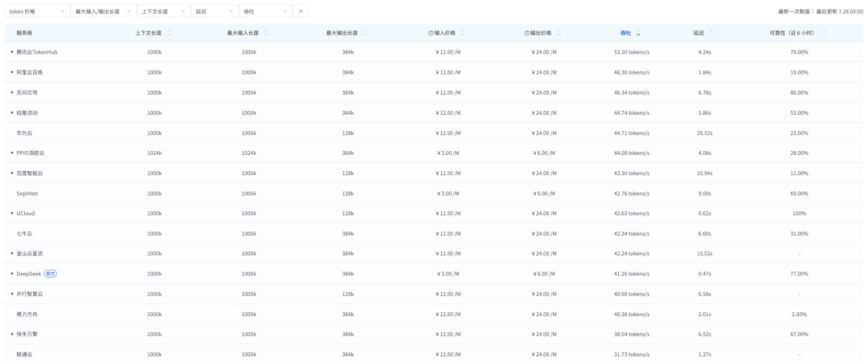Image resolution: width=868 pixels, height=362 pixels.
Task: Expand the UCloud row
Action: point(12,214)
